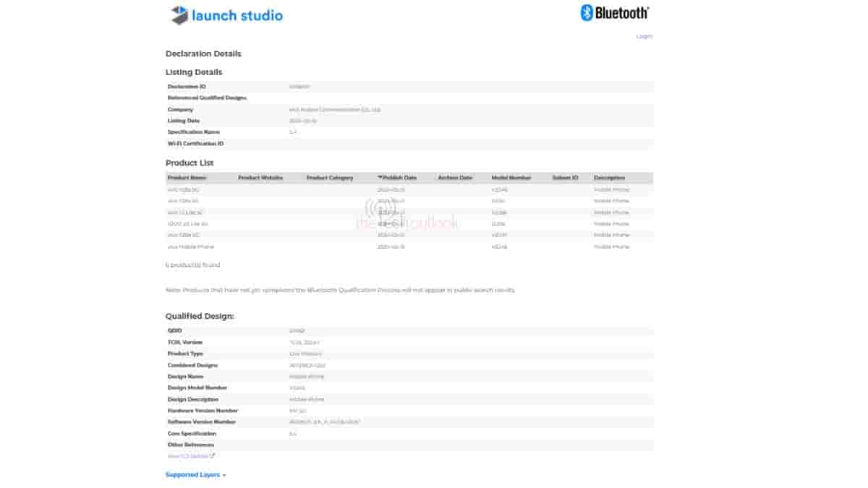Sort by the Product Name column header
Image resolution: width=868 pixels, height=488 pixels.
pos(187,178)
